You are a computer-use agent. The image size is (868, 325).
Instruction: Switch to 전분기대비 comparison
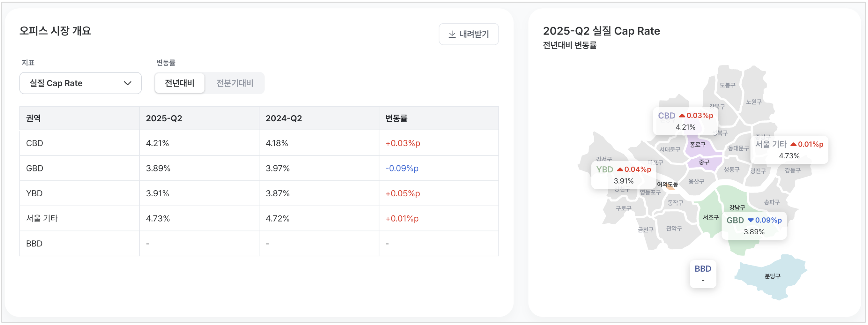coord(235,83)
